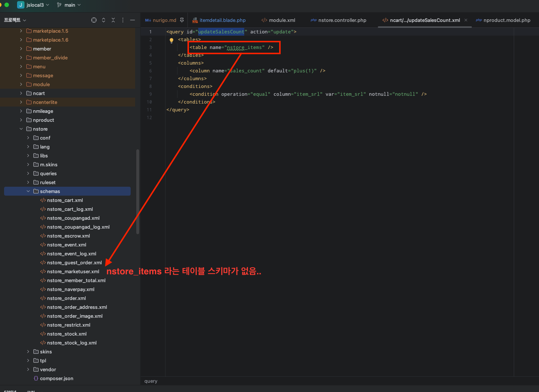Expand the marketplace.1.5 folder

coord(21,31)
